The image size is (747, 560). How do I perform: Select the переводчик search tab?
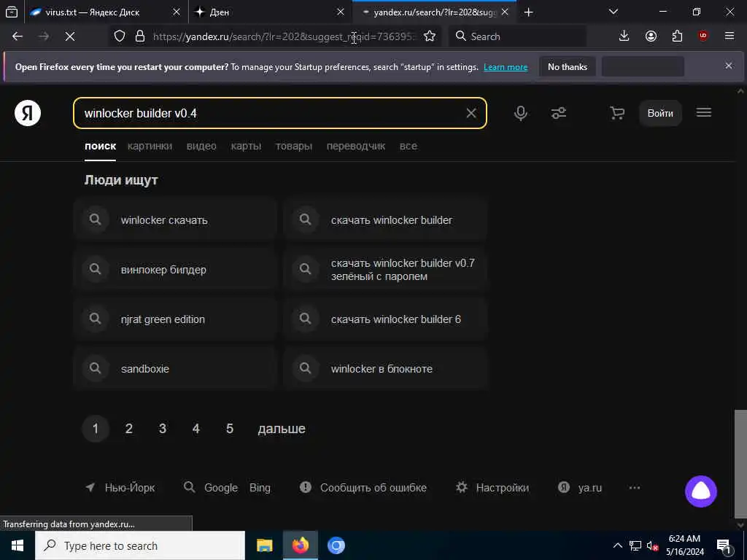click(x=356, y=146)
